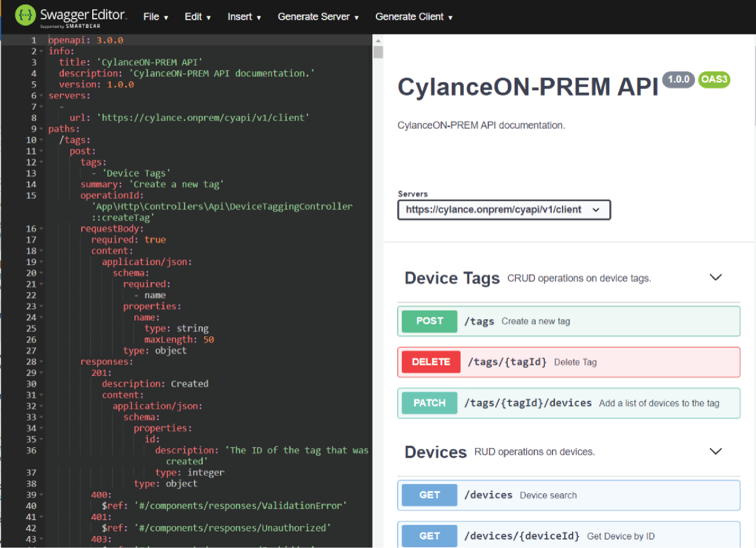Image resolution: width=756 pixels, height=548 pixels.
Task: Click the Device Tags section heading
Action: [452, 278]
